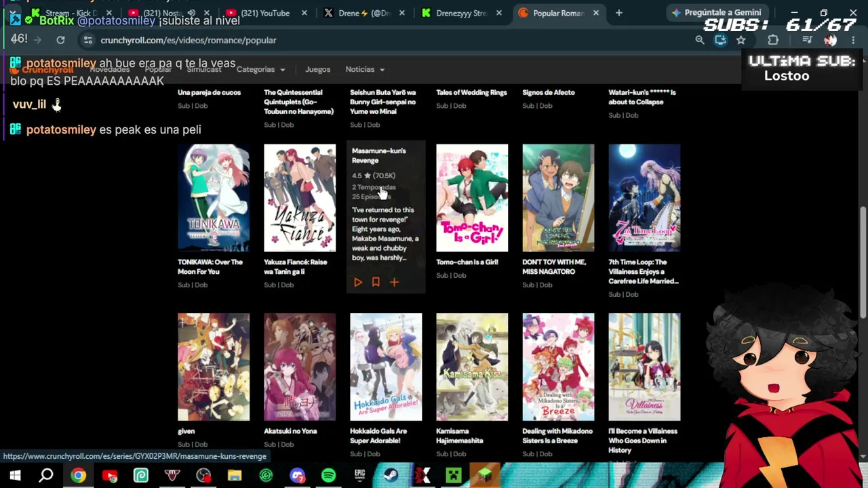Play Masamune-kun's Revenge from the hover card
Viewport: 868px width, 488px height.
(x=358, y=282)
